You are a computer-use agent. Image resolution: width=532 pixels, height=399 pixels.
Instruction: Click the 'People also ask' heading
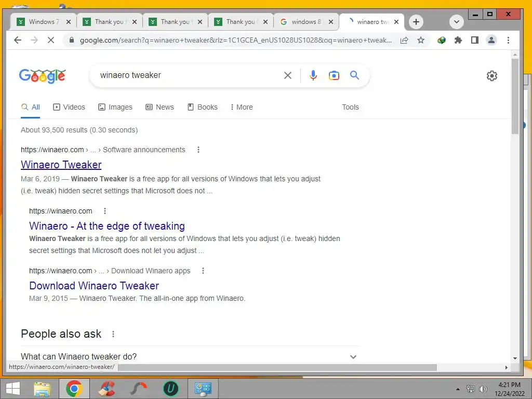tap(61, 334)
